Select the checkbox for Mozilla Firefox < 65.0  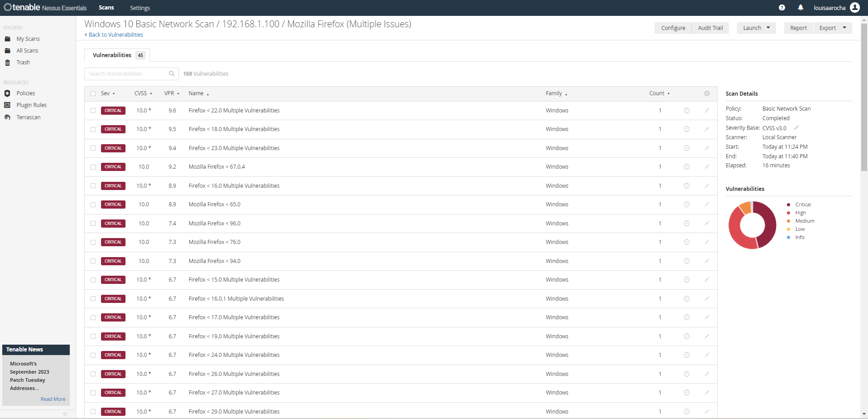click(93, 205)
